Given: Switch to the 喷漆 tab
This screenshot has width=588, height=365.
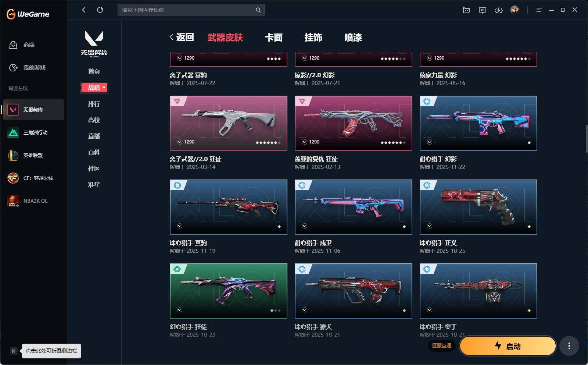Looking at the screenshot, I should coord(353,38).
